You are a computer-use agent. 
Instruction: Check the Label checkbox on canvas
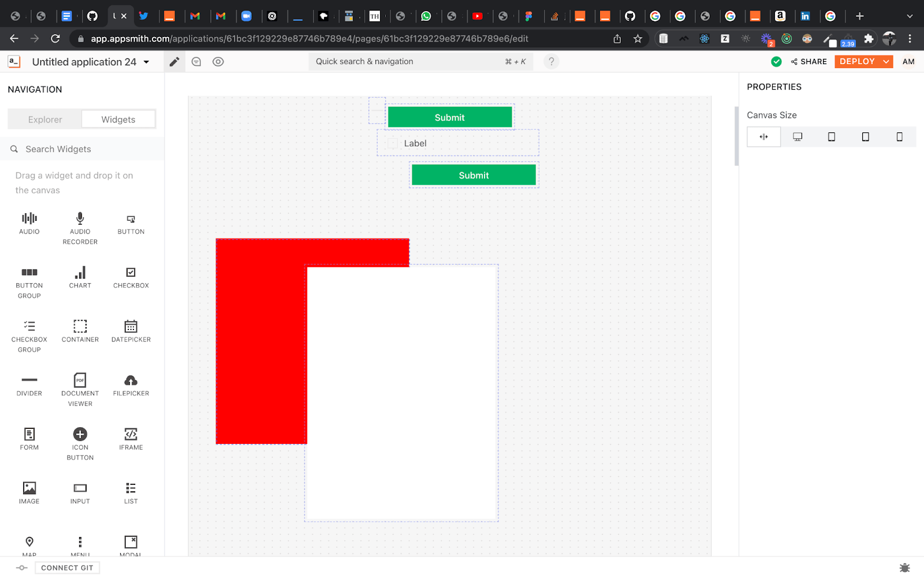click(393, 143)
